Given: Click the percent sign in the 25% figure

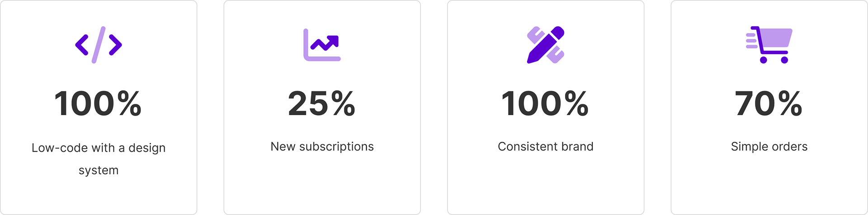Looking at the screenshot, I should click(343, 104).
